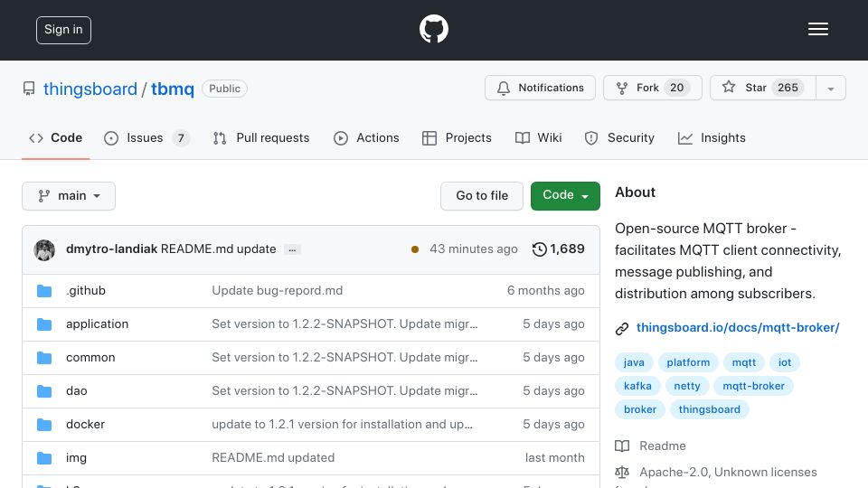Select the thingsboard topic tag
The height and width of the screenshot is (488, 868).
[x=709, y=409]
